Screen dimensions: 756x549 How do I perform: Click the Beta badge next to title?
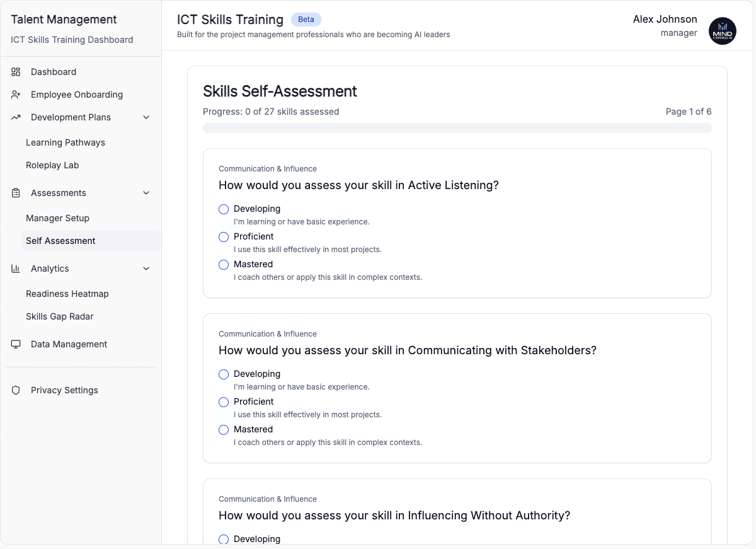(306, 20)
